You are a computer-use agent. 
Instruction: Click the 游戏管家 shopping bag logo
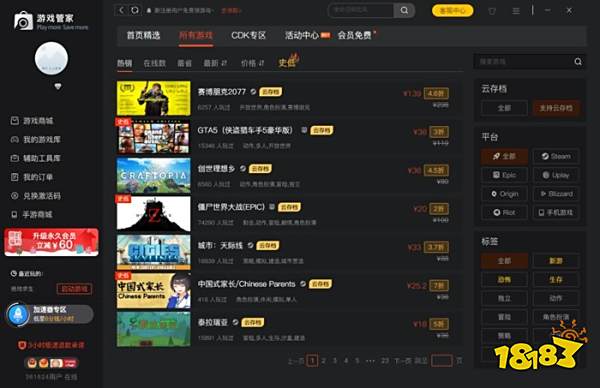coord(23,20)
